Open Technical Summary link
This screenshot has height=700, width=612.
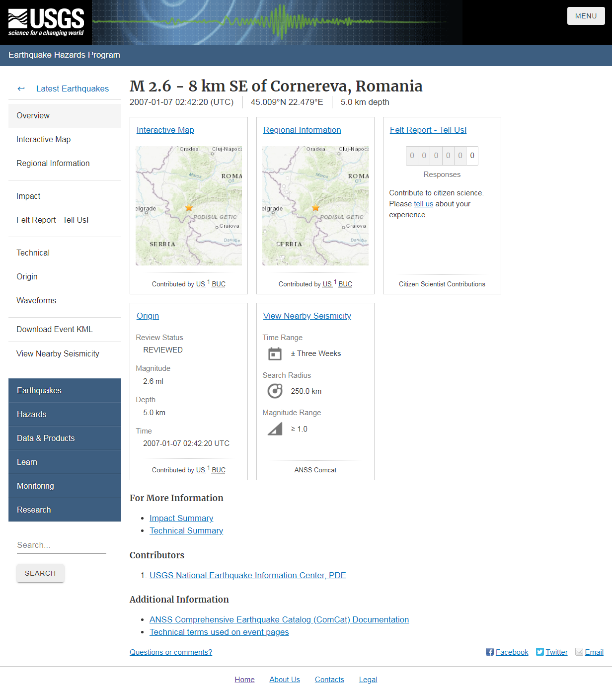(x=186, y=530)
